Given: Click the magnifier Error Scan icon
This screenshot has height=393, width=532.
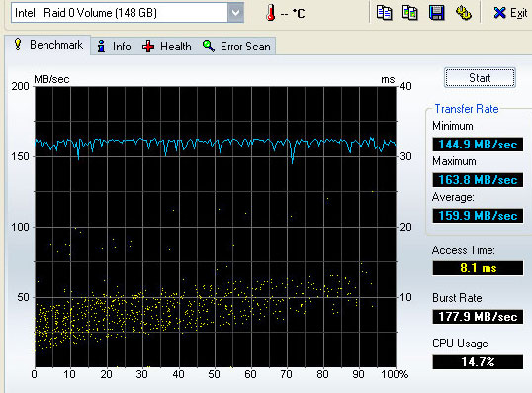Looking at the screenshot, I should tap(209, 46).
